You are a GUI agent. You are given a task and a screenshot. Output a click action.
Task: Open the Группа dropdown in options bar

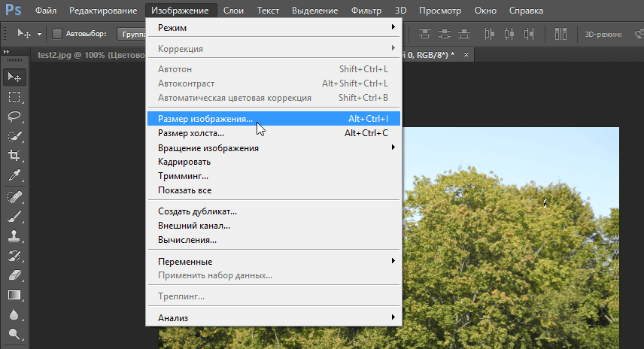pos(131,34)
